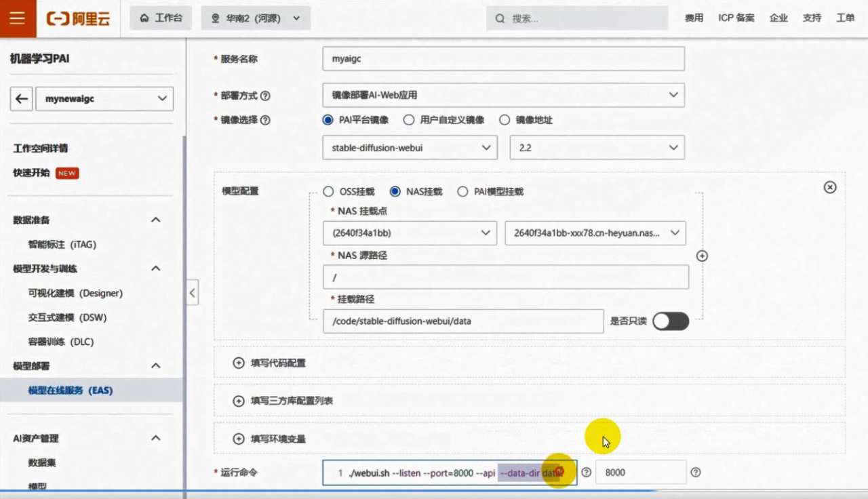Image resolution: width=868 pixels, height=499 pixels.
Task: Click the back arrow beside mynewaigc
Action: point(22,99)
